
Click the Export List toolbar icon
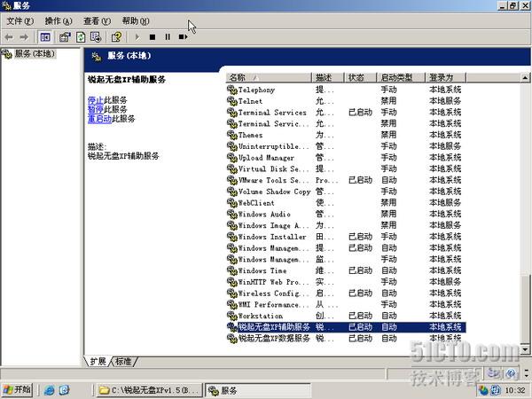96,37
